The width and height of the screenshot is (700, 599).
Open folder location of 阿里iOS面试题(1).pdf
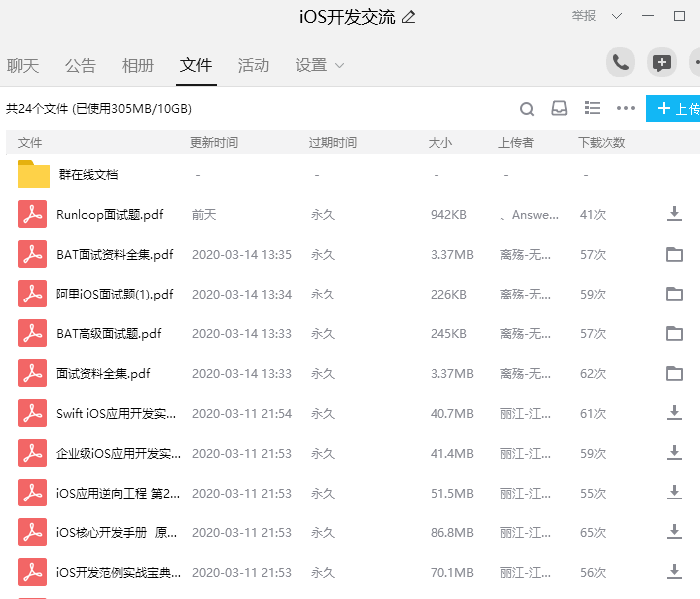tap(674, 294)
